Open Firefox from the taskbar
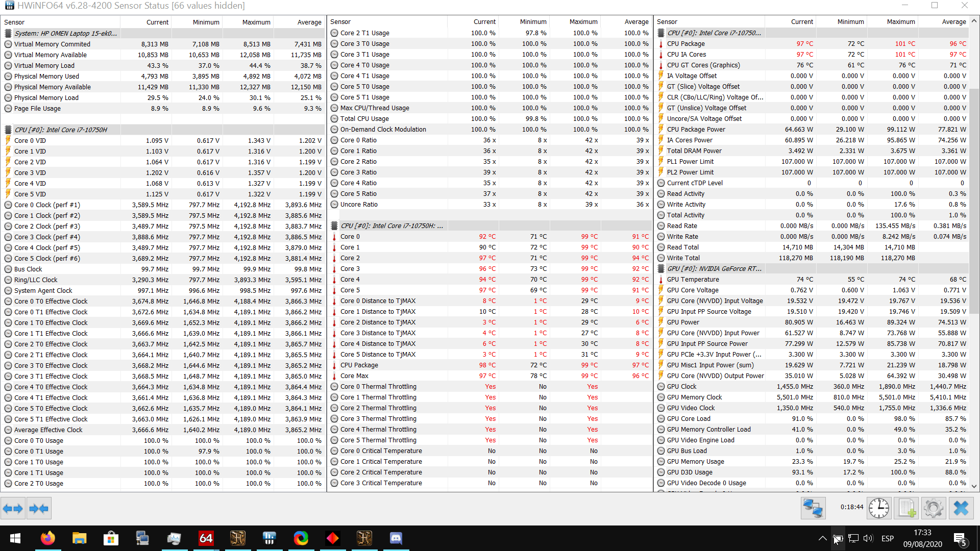 (48, 538)
